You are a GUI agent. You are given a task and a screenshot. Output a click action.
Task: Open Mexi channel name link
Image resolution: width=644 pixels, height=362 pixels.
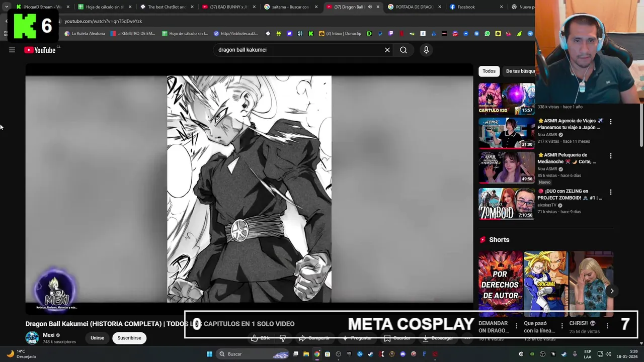tap(49, 335)
